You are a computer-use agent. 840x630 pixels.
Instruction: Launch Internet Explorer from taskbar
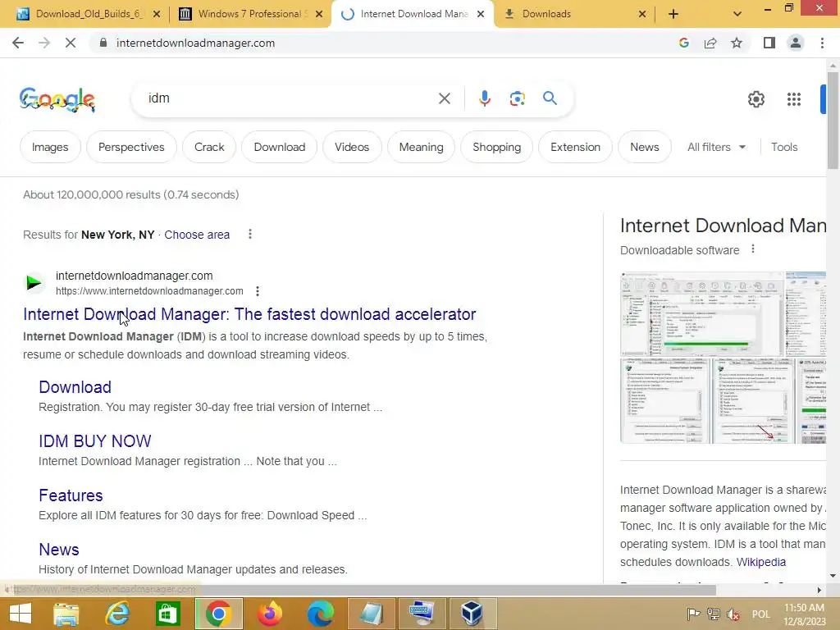click(x=117, y=614)
